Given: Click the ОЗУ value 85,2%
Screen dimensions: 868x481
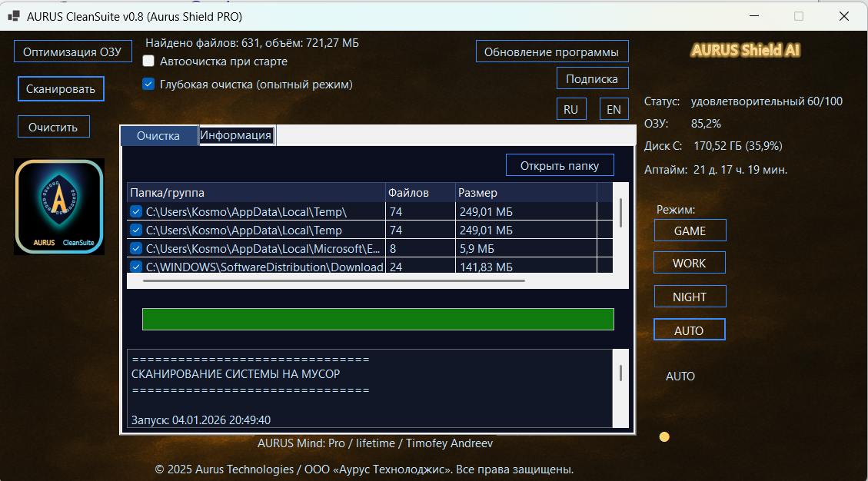Looking at the screenshot, I should click(706, 124).
